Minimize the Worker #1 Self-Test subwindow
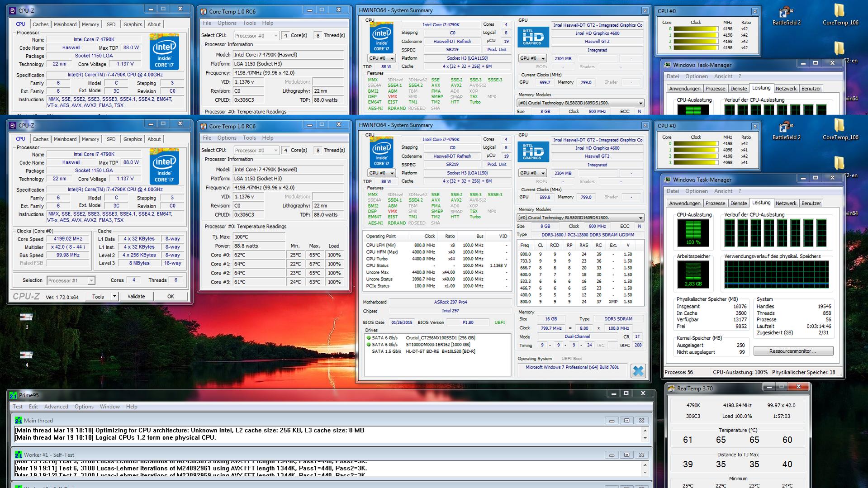The width and height of the screenshot is (868, 488). point(612,455)
